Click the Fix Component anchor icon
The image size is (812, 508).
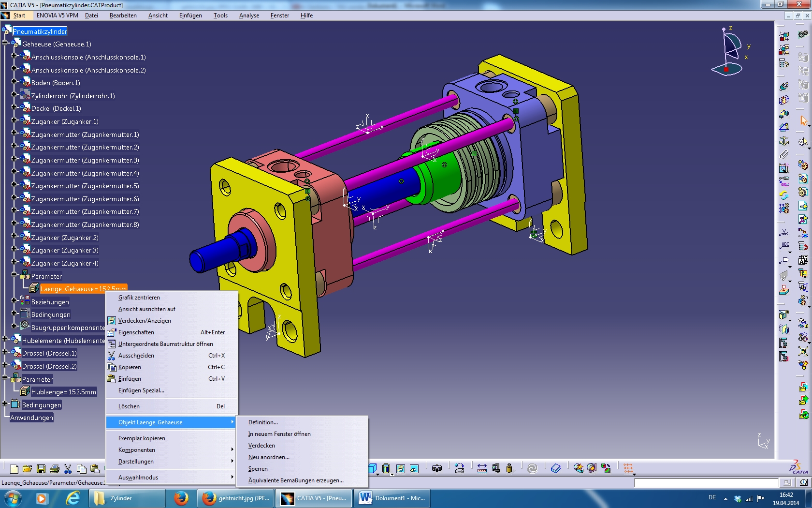pyautogui.click(x=784, y=141)
